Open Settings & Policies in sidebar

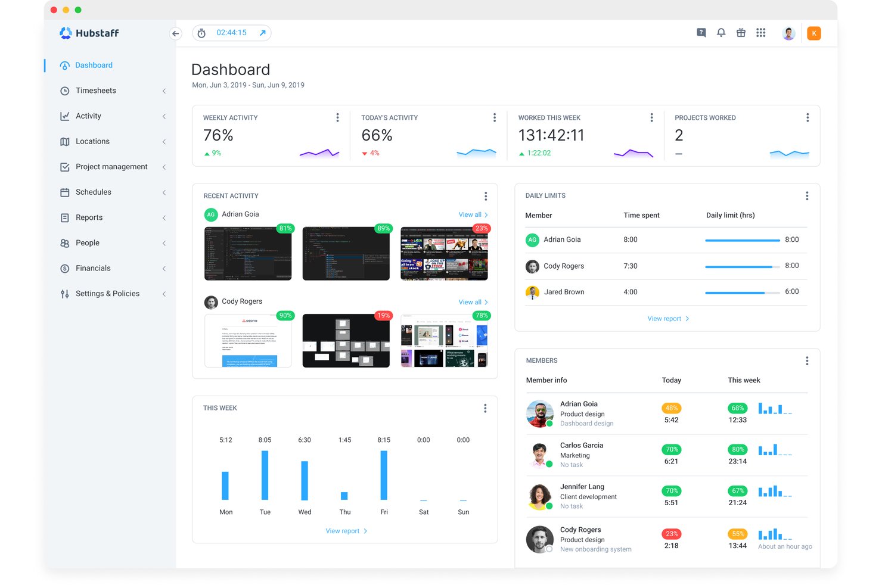107,294
